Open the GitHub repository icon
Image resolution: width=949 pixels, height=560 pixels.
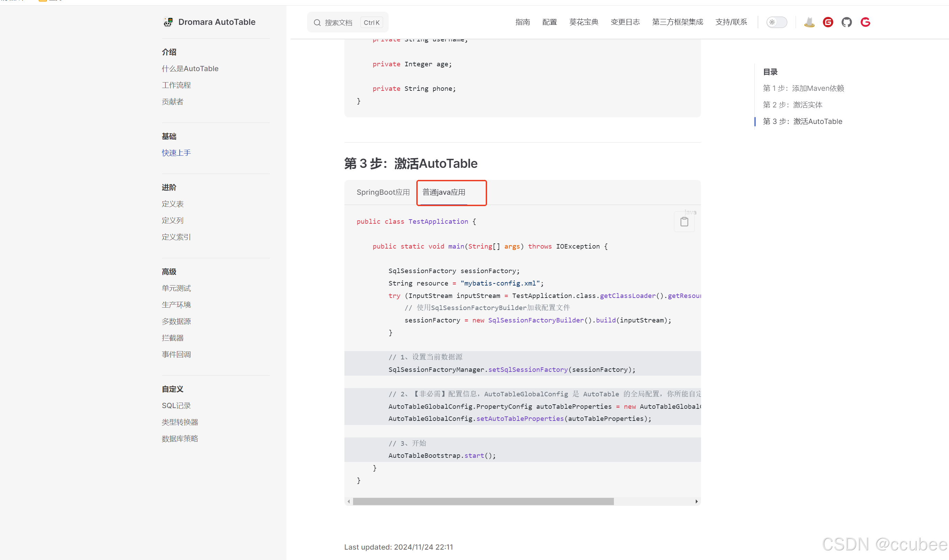846,22
